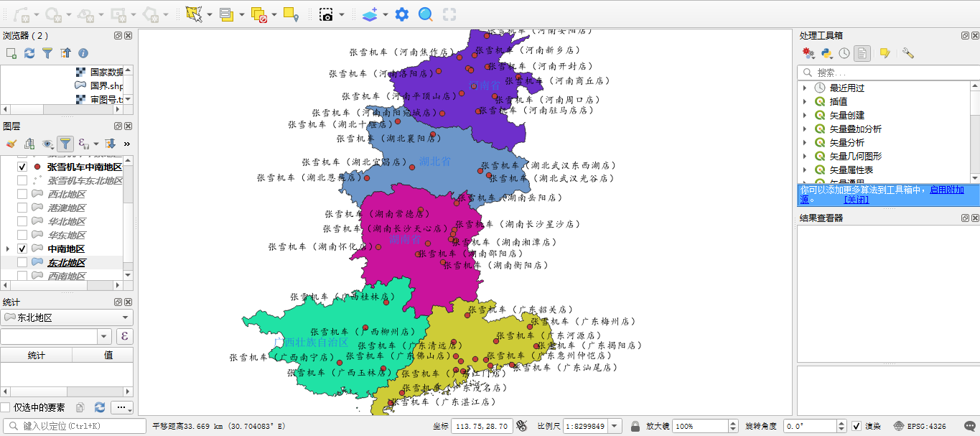The height and width of the screenshot is (436, 980).
Task: Click the browser collapse all icon
Action: tap(65, 53)
